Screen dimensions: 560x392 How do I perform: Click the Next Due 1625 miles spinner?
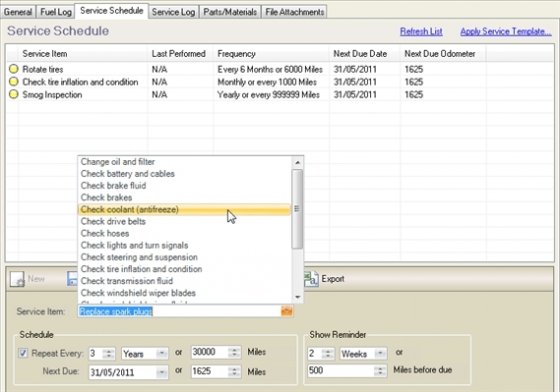point(234,372)
